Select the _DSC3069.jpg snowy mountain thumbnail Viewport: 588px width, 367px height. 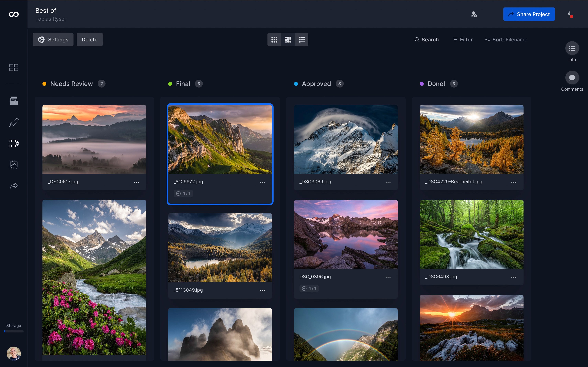pyautogui.click(x=345, y=139)
